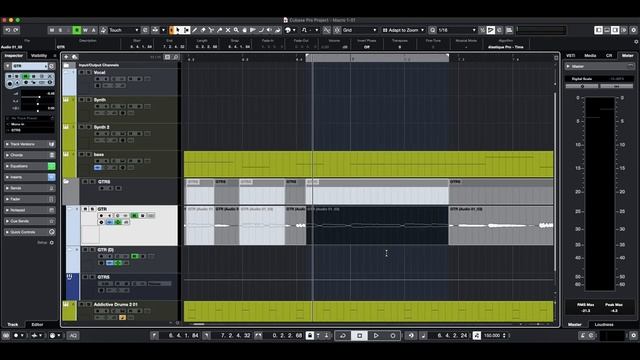Click the Go to Right Locator icon
Viewport: 640px width, 360px height.
coord(207,336)
